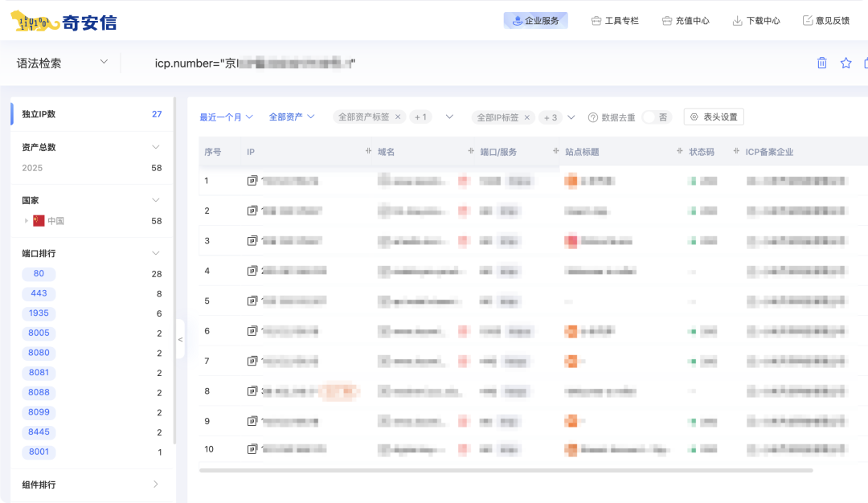Click the IP column move handle icon

(368, 150)
